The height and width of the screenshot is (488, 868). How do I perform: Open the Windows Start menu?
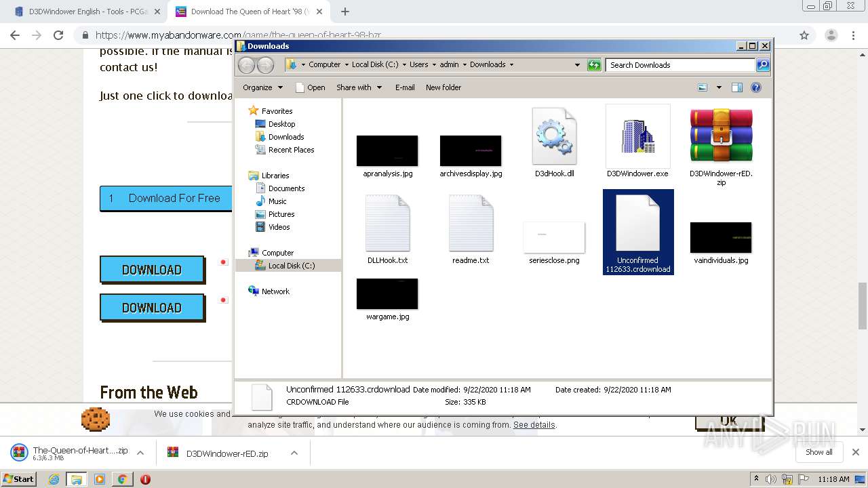19,479
